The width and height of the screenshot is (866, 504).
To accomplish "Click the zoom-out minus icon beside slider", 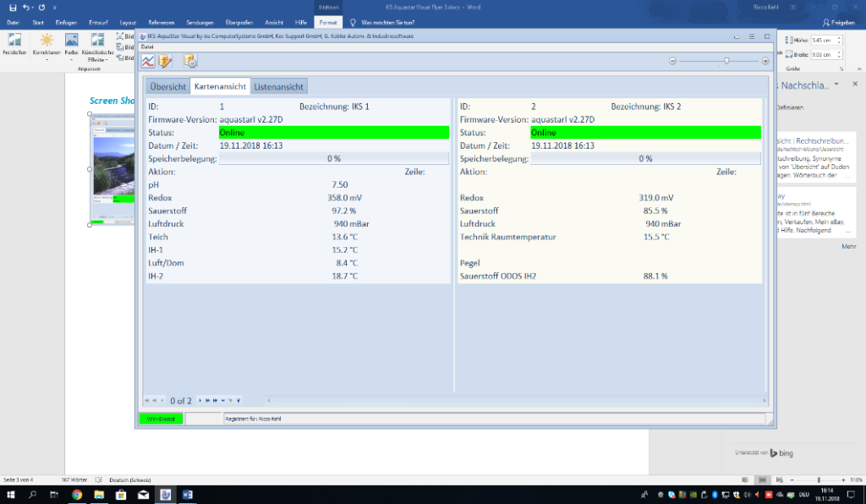I will 672,61.
